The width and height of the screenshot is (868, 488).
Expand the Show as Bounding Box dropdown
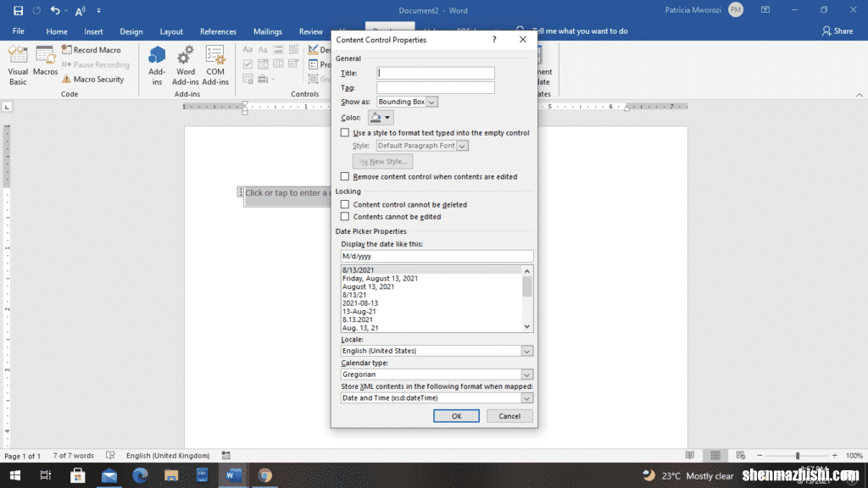(x=431, y=102)
